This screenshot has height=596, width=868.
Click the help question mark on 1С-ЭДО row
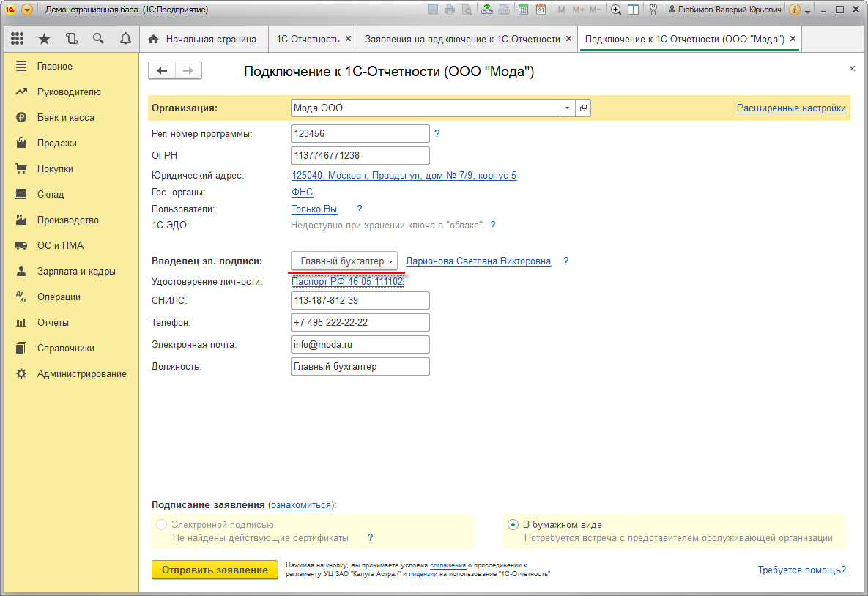tap(493, 226)
